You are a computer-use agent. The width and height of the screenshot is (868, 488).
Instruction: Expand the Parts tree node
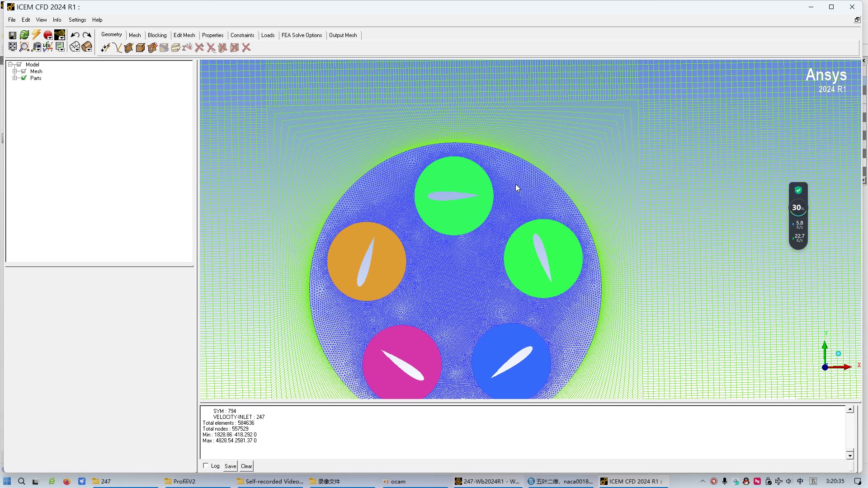point(15,78)
